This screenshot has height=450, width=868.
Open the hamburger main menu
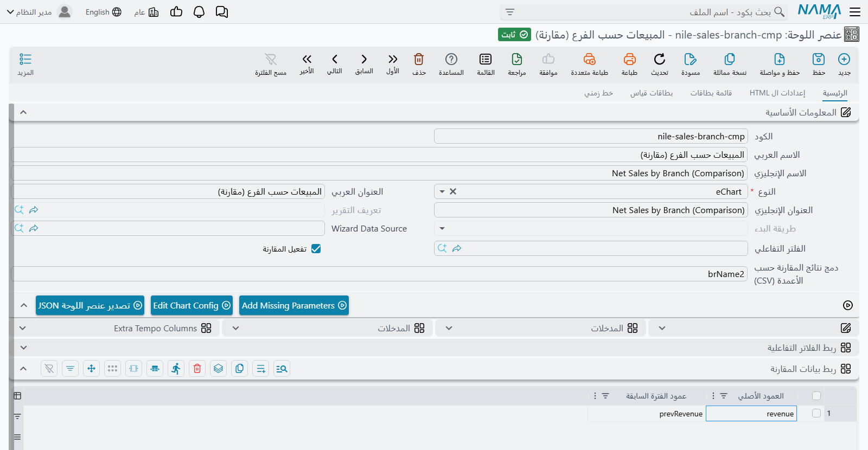click(855, 12)
